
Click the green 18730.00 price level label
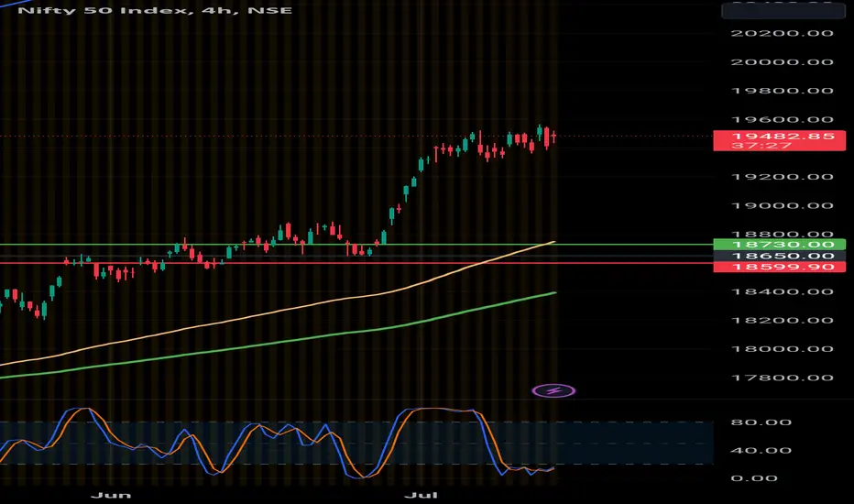780,245
